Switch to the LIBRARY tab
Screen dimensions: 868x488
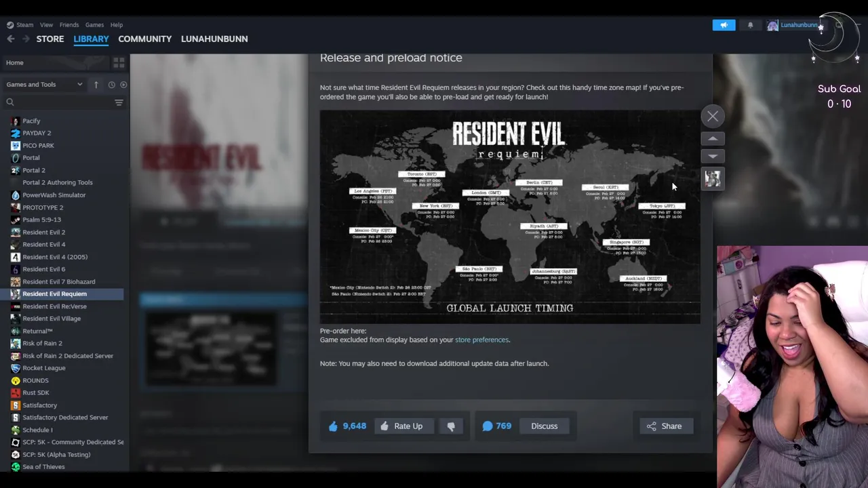[x=91, y=39]
